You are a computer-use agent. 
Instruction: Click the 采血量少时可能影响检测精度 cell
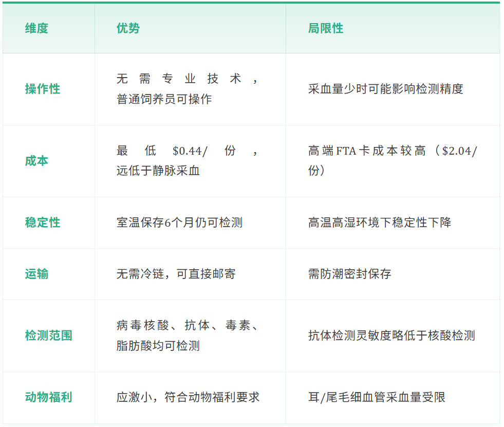[x=385, y=89]
